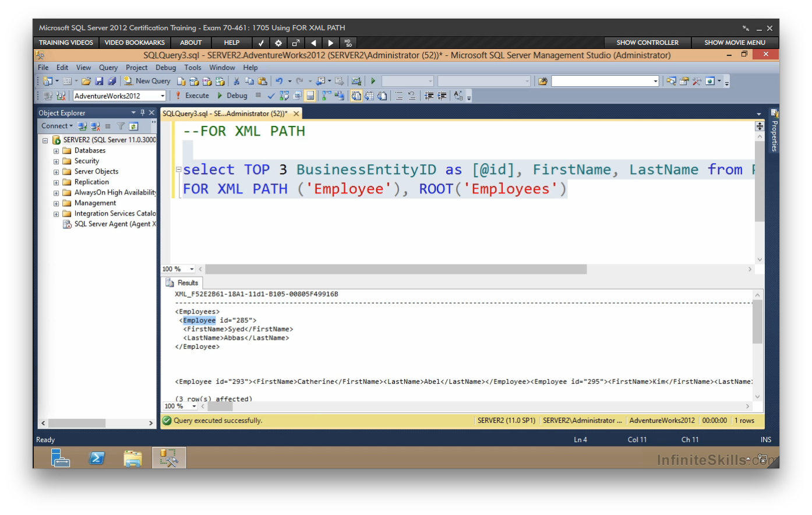Expand the Security node

coord(56,161)
